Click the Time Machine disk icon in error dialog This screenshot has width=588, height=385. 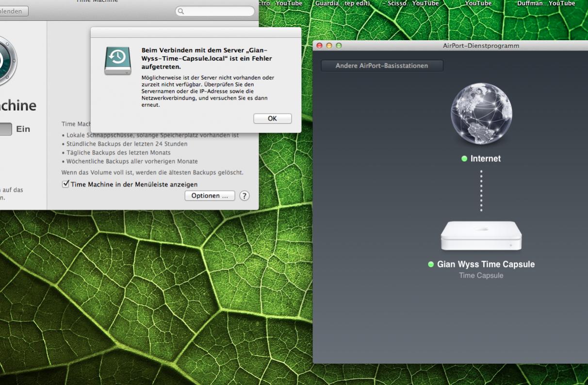117,61
